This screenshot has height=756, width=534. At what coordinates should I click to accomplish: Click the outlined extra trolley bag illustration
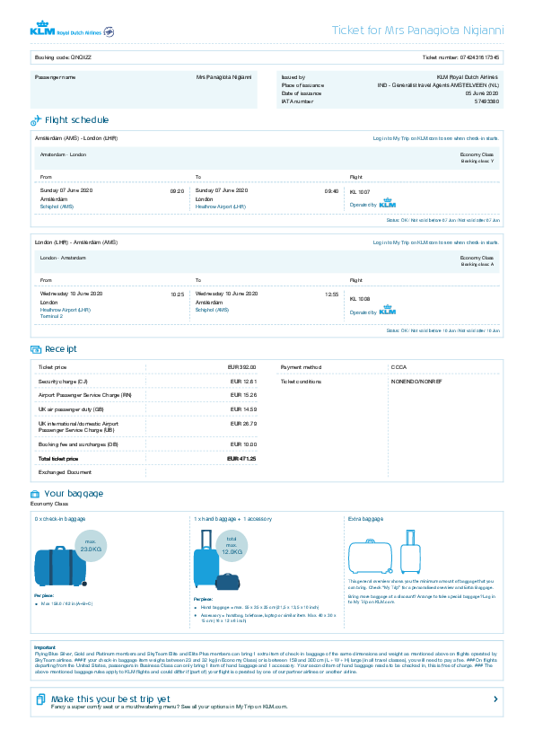click(410, 552)
